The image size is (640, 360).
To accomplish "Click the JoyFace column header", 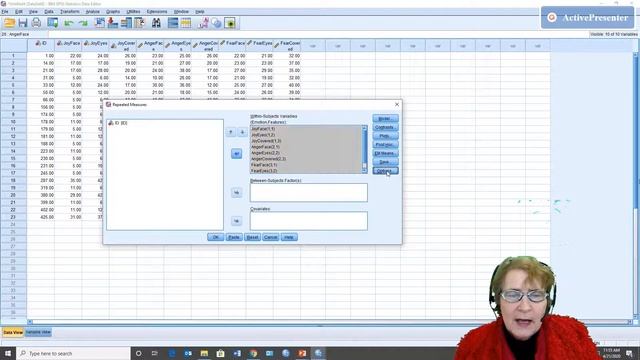I will (68, 45).
